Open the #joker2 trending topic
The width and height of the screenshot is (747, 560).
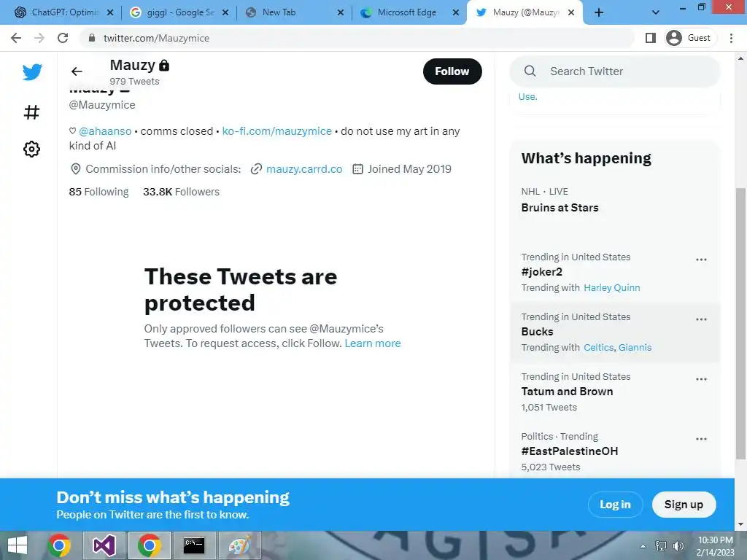tap(542, 272)
